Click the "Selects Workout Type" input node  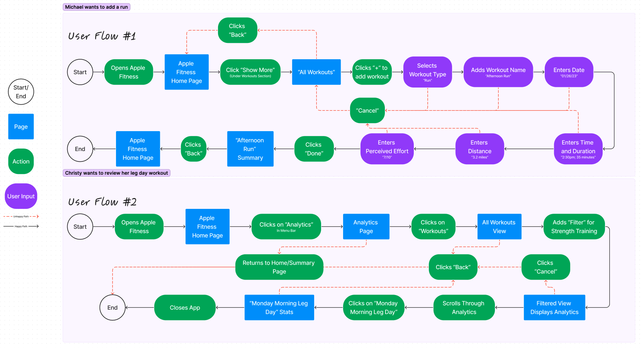click(x=427, y=72)
